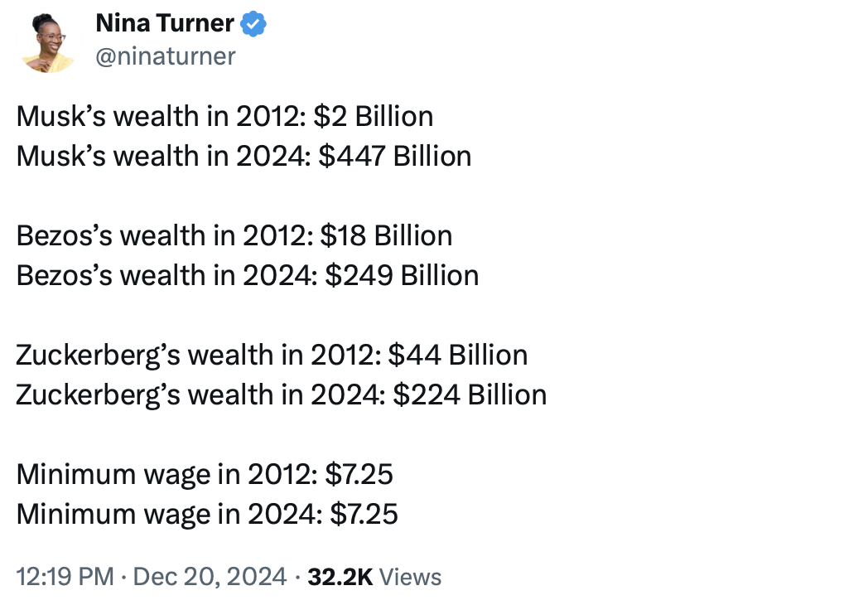
Task: Select the $224 Billion figure
Action: click(470, 394)
